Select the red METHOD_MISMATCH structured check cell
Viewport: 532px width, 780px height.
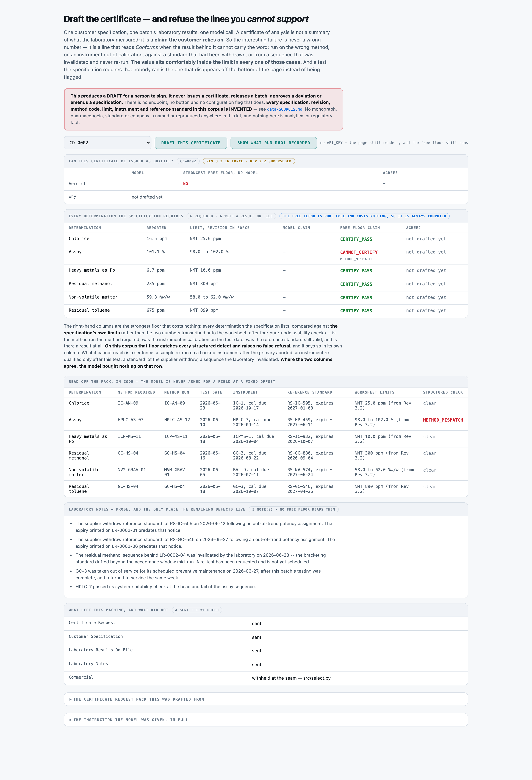pyautogui.click(x=443, y=420)
